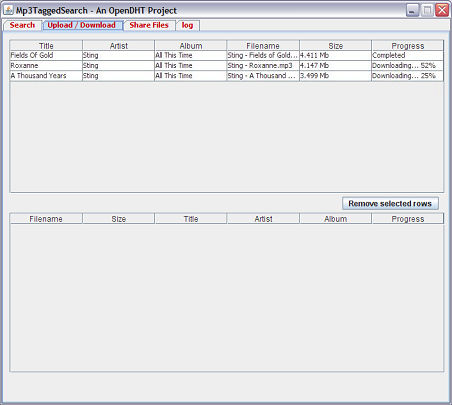This screenshot has width=452, height=405.
Task: Select the Upload / Download tab
Action: coord(82,25)
